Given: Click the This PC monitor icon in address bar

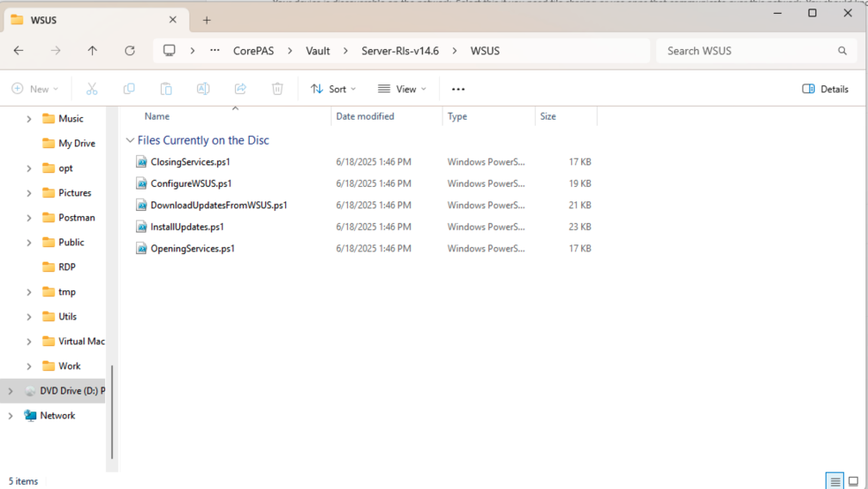Looking at the screenshot, I should click(170, 50).
